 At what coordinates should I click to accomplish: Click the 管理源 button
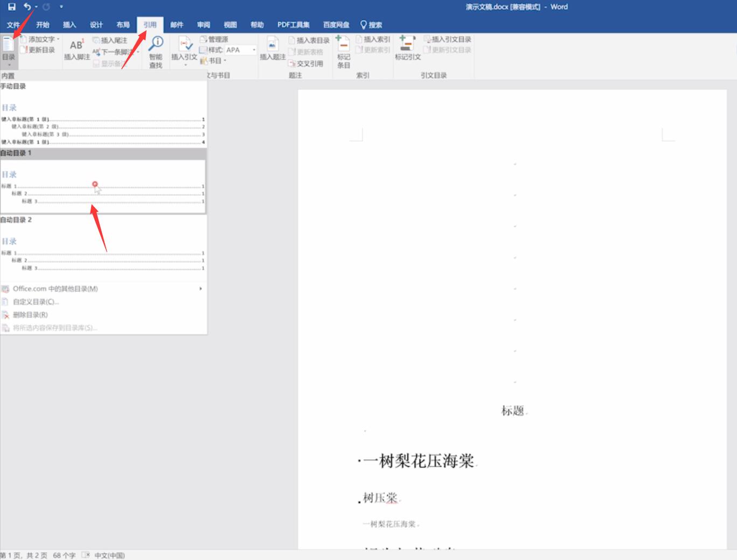click(214, 39)
